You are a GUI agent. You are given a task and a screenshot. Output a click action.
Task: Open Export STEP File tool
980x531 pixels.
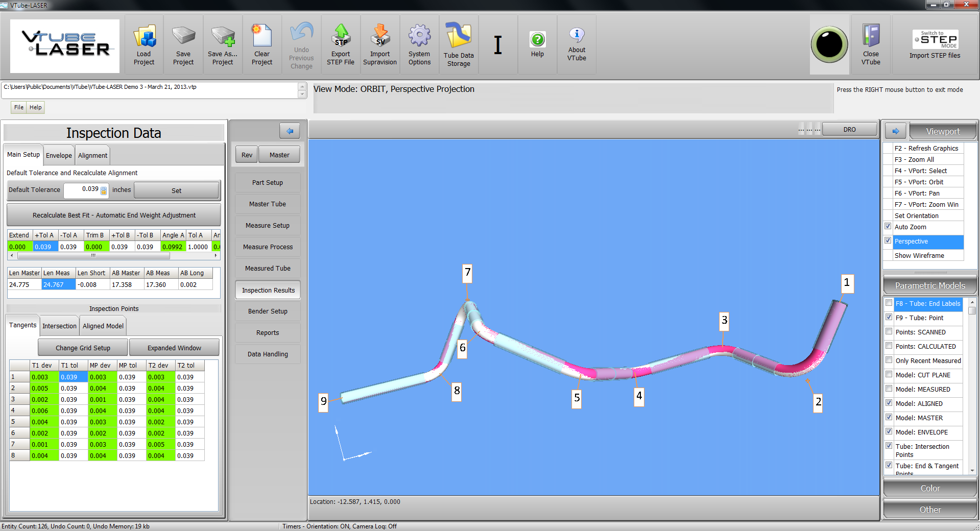pos(341,37)
